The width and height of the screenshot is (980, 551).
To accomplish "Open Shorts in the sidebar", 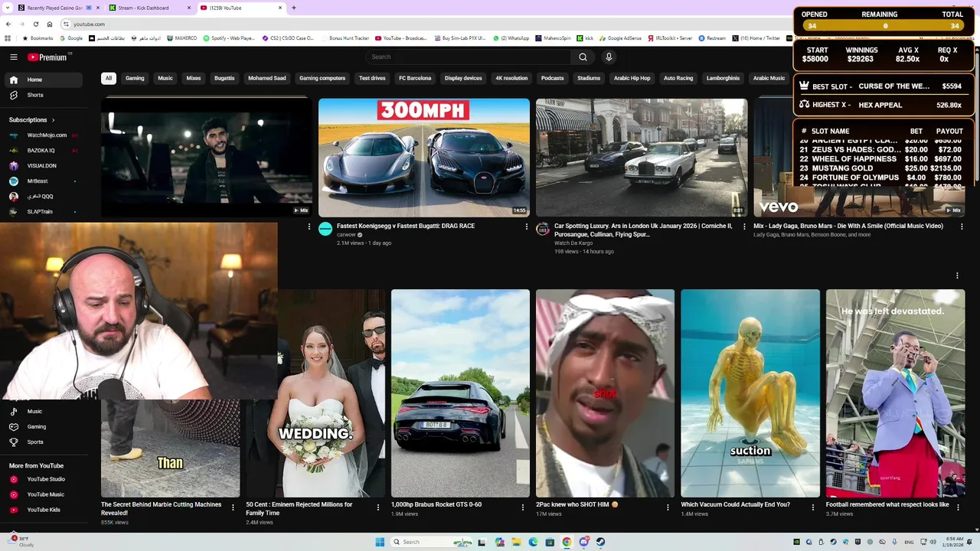I will pyautogui.click(x=43, y=95).
